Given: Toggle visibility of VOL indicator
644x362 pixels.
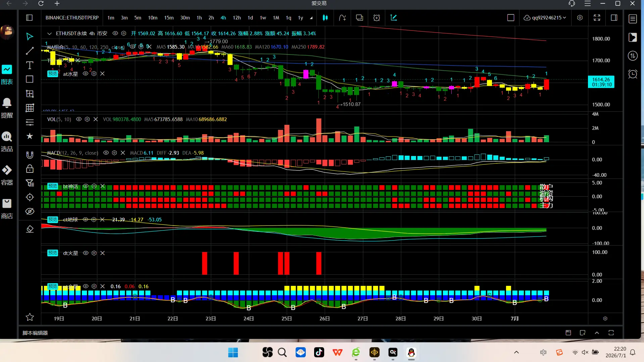Looking at the screenshot, I should (x=79, y=119).
